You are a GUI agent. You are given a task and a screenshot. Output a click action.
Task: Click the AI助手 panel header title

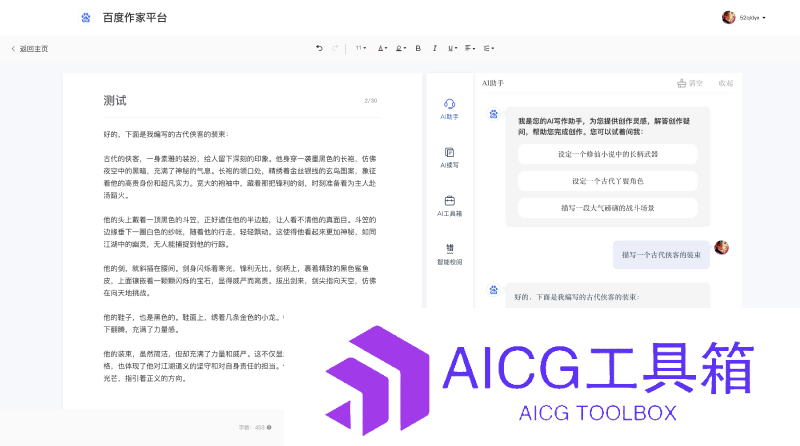(493, 83)
